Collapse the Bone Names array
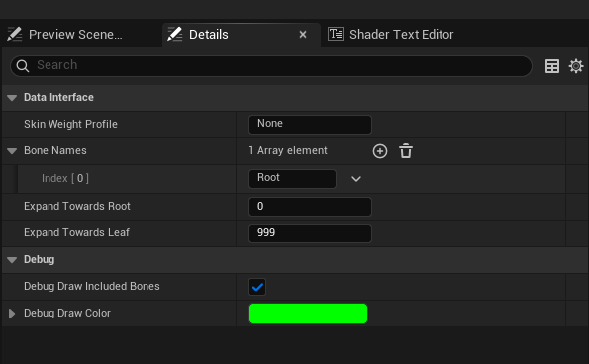The width and height of the screenshot is (589, 364). click(x=12, y=151)
